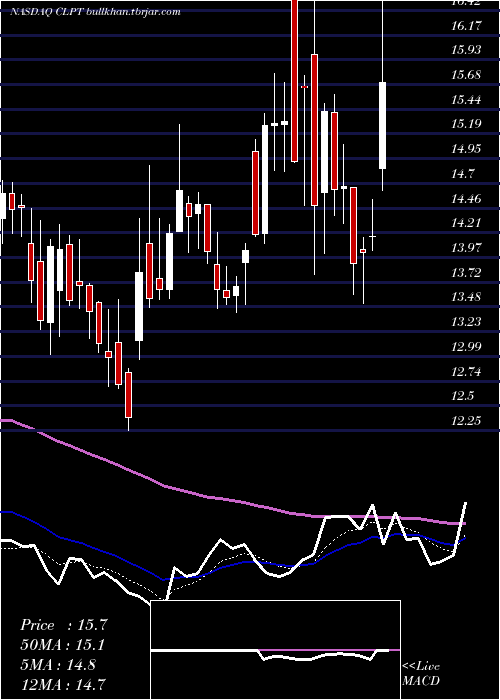Click the 12.99 price axis label
The image size is (500, 700).
pos(466,346)
